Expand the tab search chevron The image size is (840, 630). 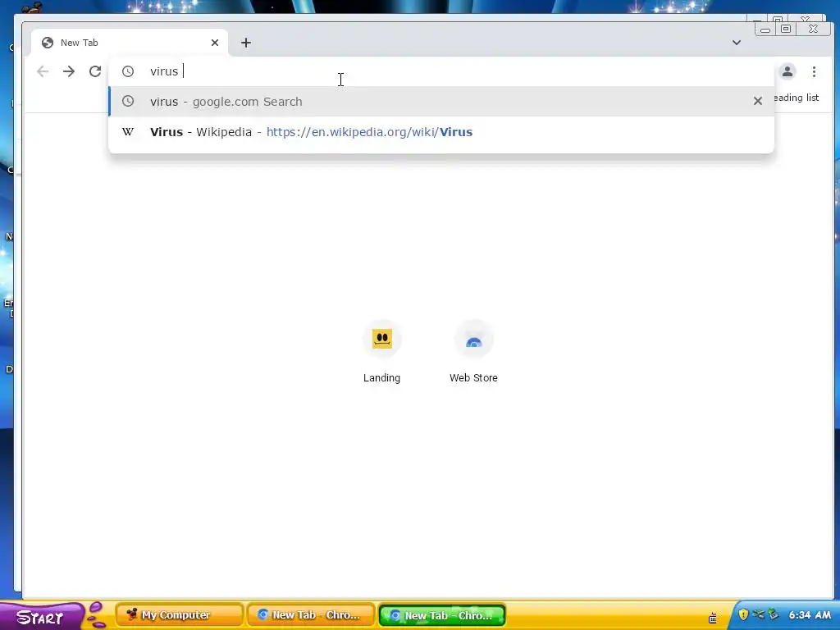(737, 43)
